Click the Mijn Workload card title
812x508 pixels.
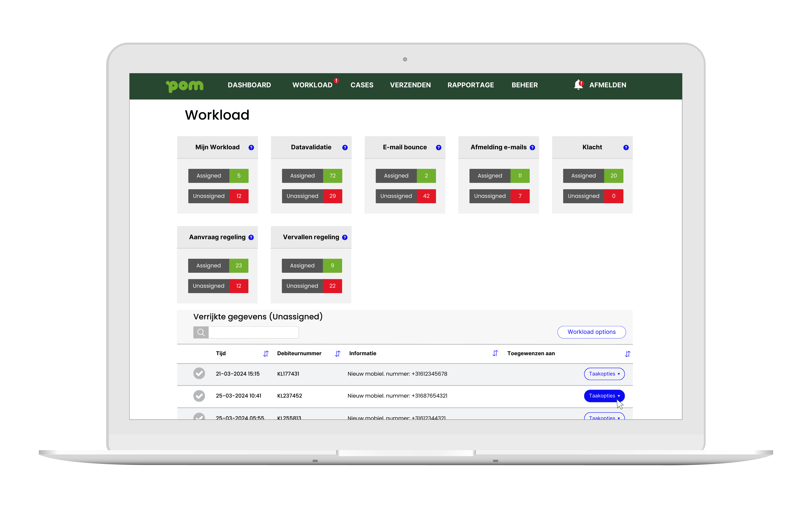tap(217, 147)
